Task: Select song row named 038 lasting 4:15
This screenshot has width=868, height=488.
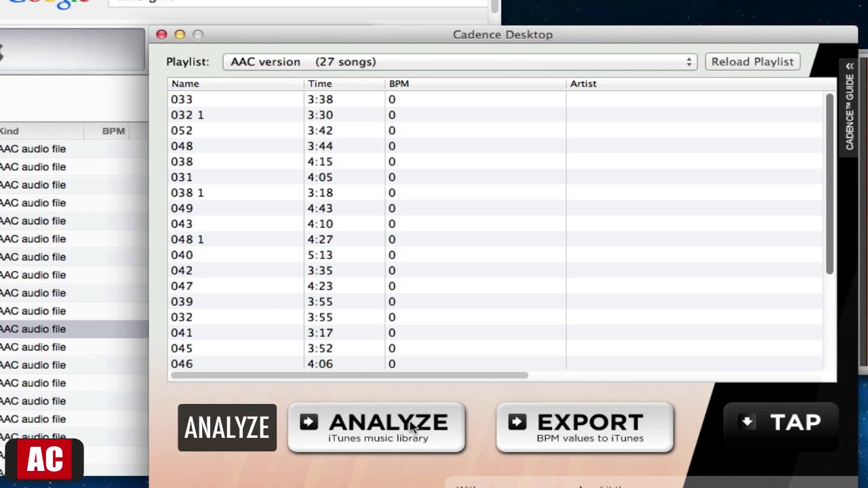Action: (x=495, y=161)
